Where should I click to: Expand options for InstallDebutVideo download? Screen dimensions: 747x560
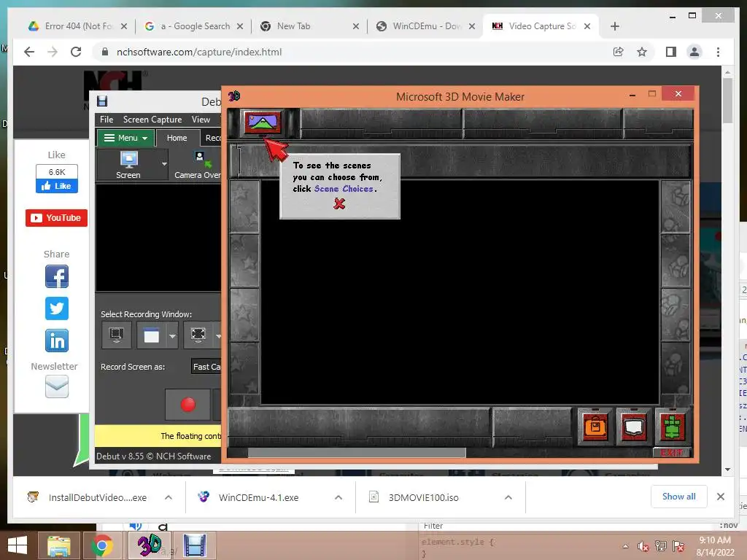169,497
